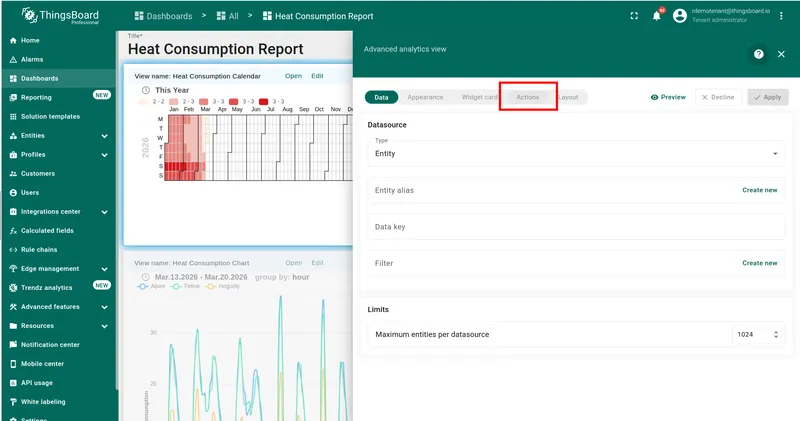Click the lightest calendar legend swatch
Image resolution: width=800 pixels, height=421 pixels.
click(143, 102)
